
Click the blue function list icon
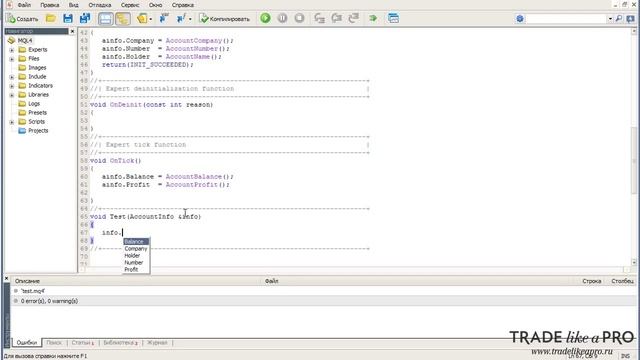tap(181, 18)
